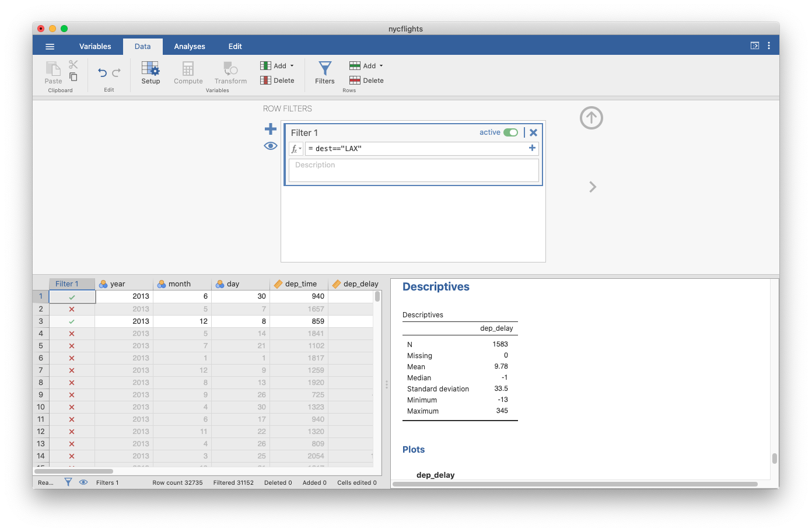Delete the selected variable
Viewport: 812px width, 532px height.
[278, 80]
